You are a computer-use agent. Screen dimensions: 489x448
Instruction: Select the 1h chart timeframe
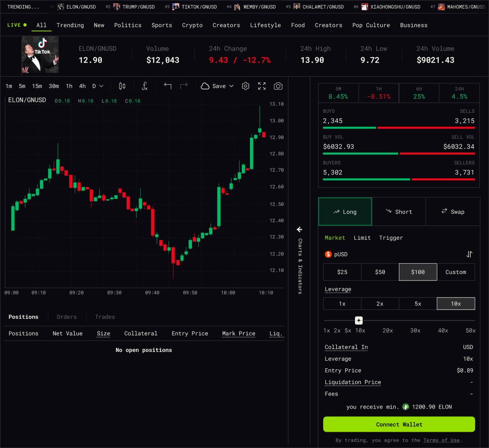pyautogui.click(x=69, y=86)
